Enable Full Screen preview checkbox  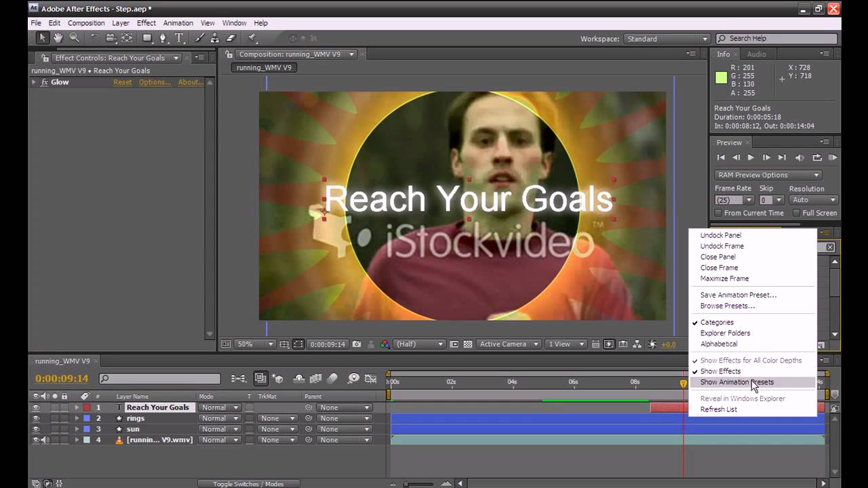pos(796,213)
